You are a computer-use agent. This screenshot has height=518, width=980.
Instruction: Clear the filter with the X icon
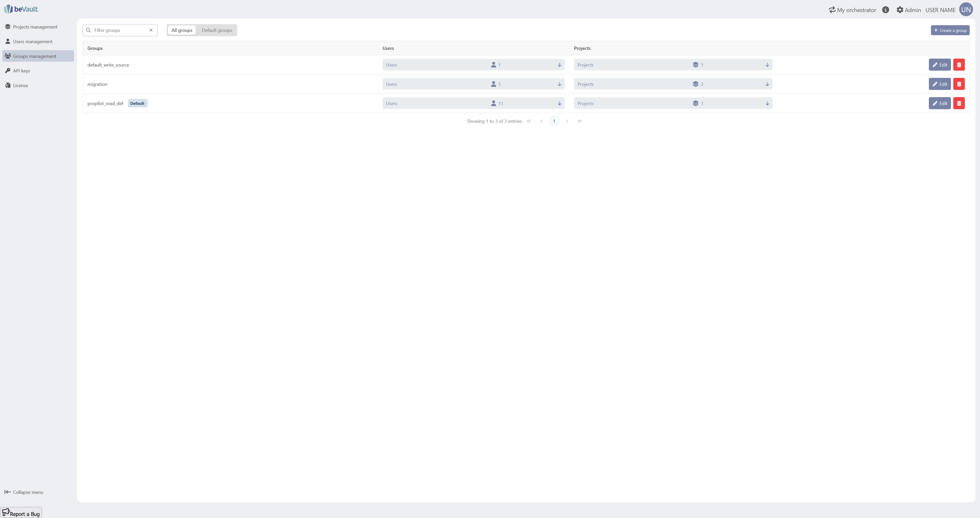click(151, 30)
